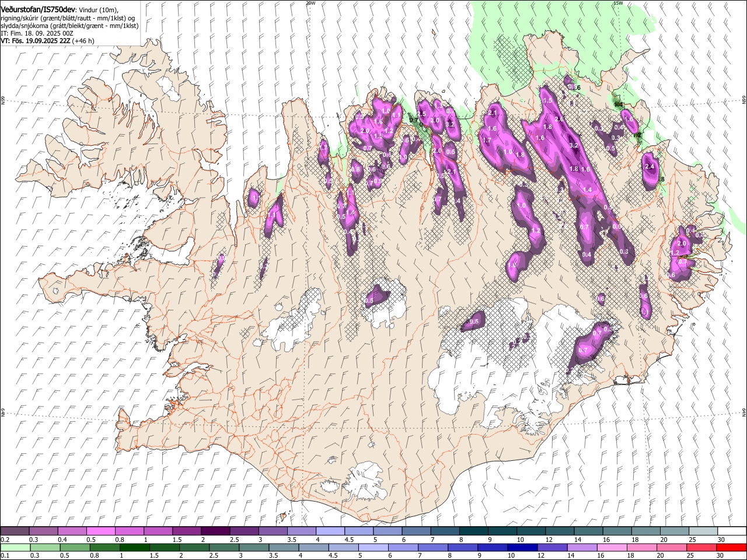The image size is (747, 560).
Task: Select the top-row swatch labeled 6
Action: 416,531
